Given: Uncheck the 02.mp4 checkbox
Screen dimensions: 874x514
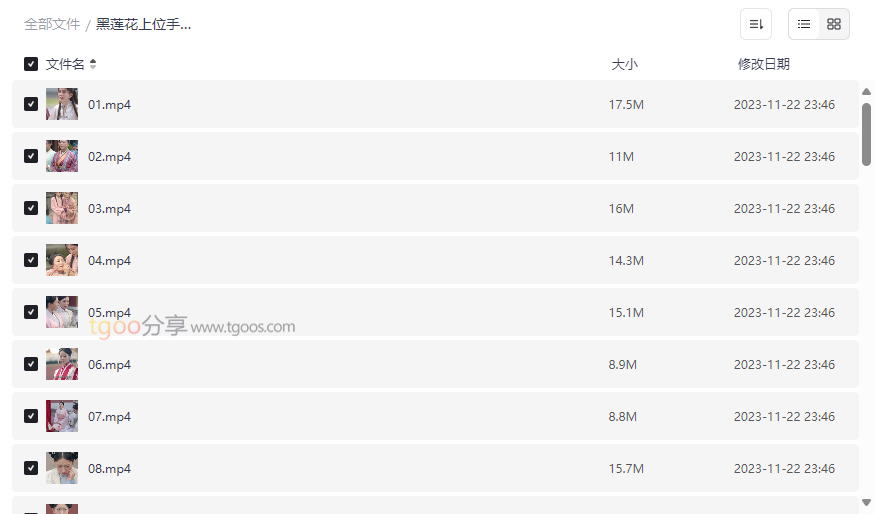Looking at the screenshot, I should tap(31, 156).
